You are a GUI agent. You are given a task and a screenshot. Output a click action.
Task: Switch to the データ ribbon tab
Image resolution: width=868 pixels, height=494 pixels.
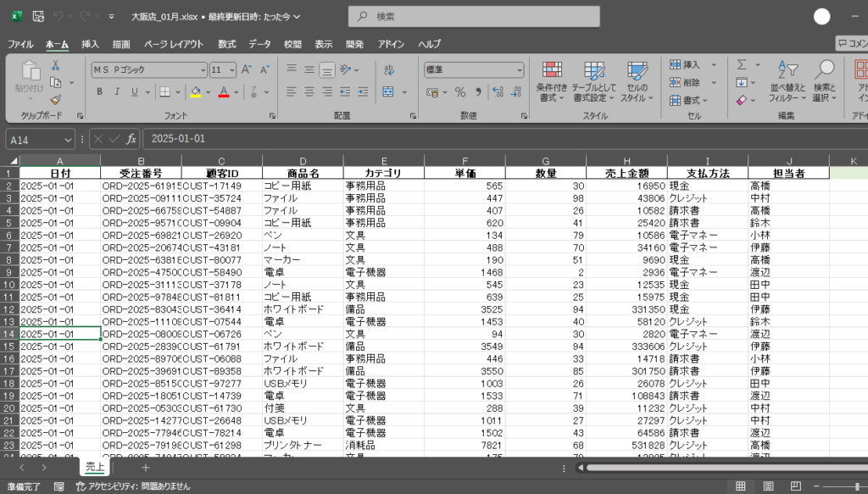point(259,44)
